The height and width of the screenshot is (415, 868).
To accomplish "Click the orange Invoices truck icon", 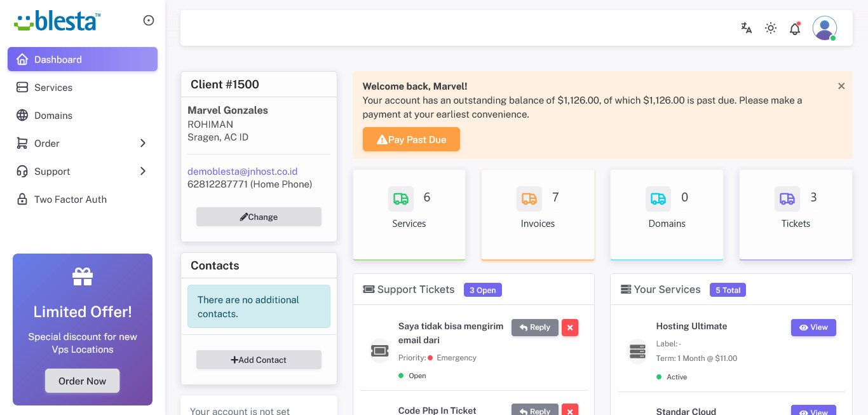I will pos(529,199).
